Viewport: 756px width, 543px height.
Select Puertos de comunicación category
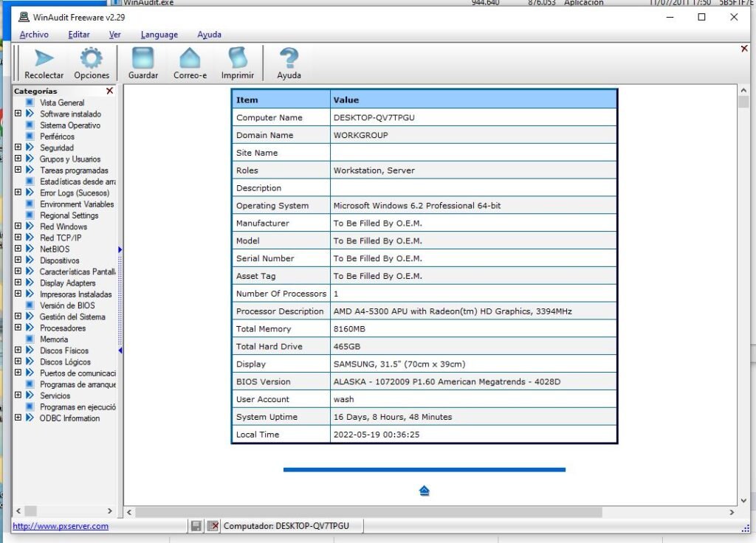pos(78,373)
